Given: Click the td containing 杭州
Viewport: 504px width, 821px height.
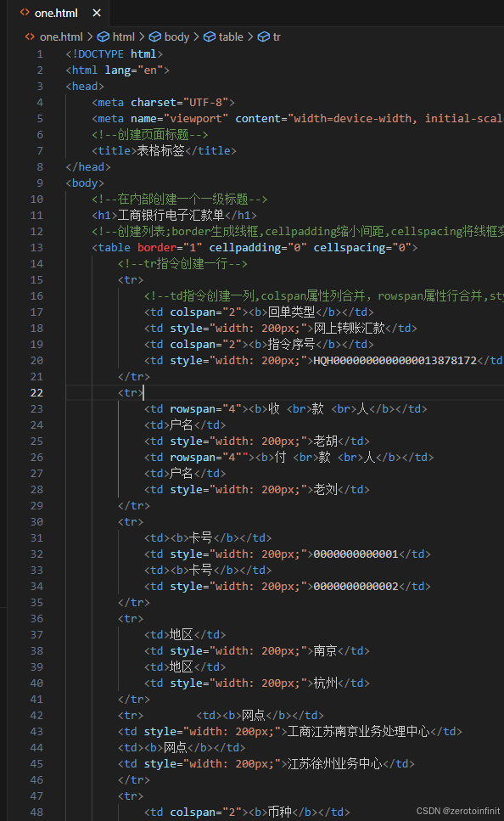Looking at the screenshot, I should 257,683.
